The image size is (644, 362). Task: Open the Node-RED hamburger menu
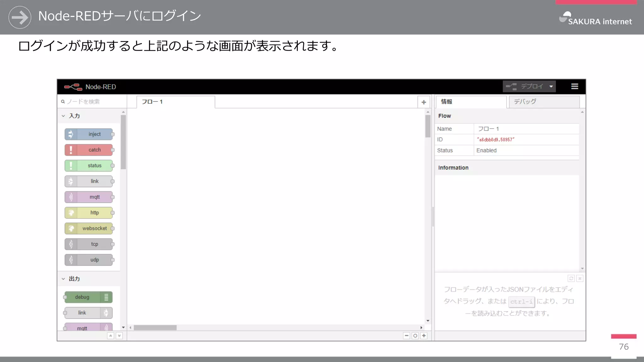pos(575,86)
